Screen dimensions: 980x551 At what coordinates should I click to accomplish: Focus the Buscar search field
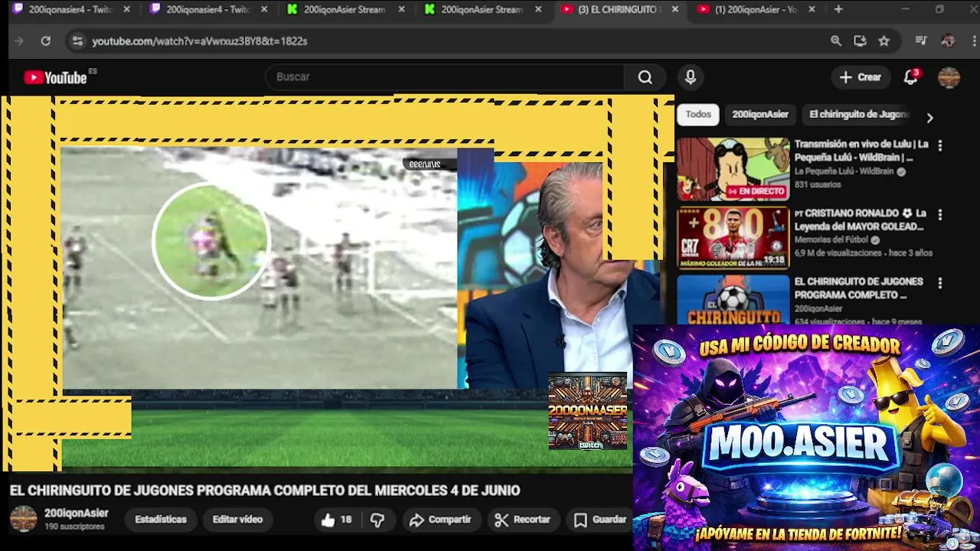(x=446, y=77)
